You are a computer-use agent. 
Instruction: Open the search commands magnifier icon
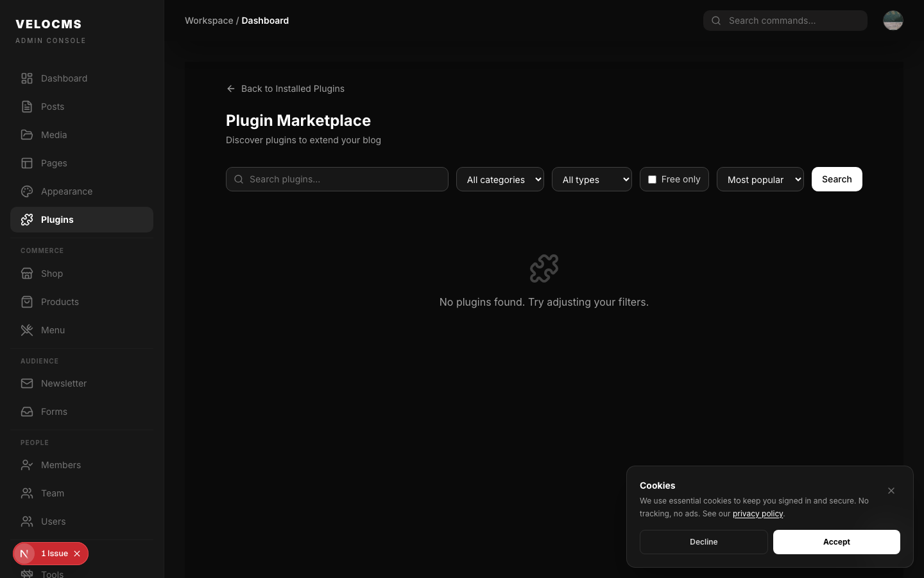click(715, 20)
